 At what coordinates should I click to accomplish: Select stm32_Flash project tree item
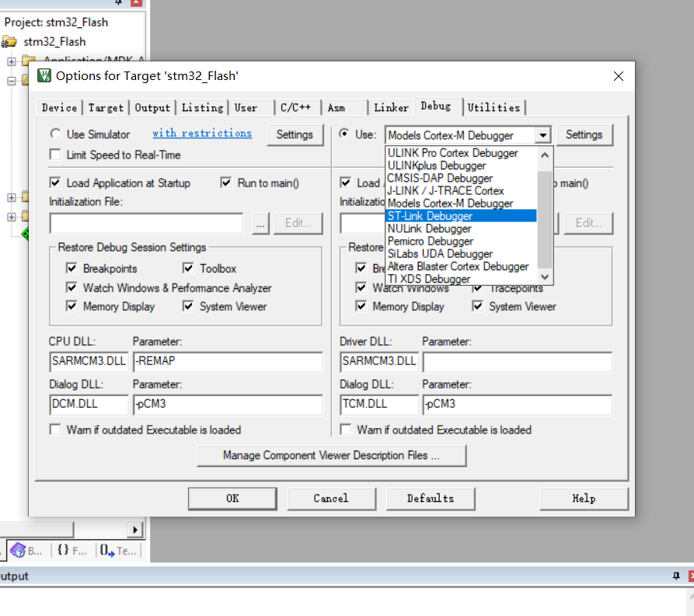pos(54,42)
